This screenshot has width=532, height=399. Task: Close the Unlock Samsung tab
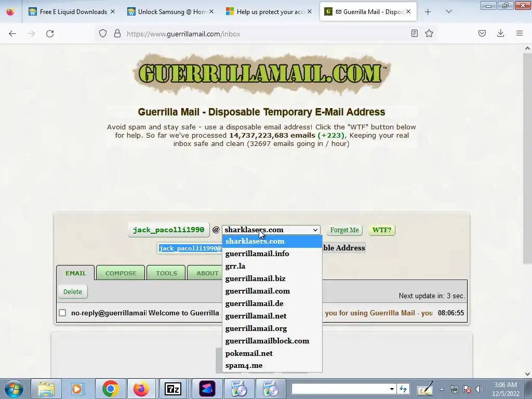click(x=211, y=12)
